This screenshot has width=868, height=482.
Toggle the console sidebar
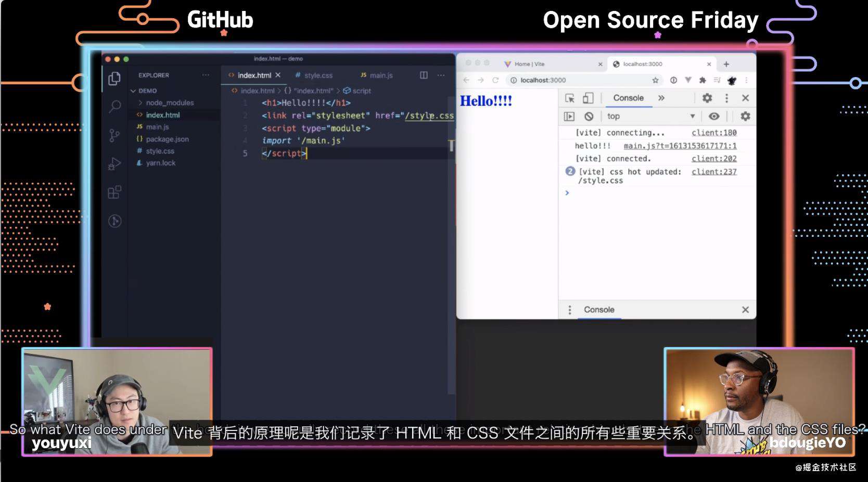[569, 116]
